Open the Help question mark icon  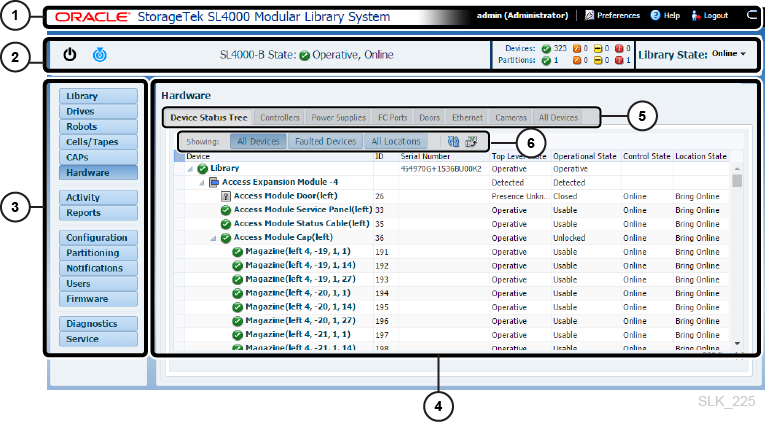[655, 16]
